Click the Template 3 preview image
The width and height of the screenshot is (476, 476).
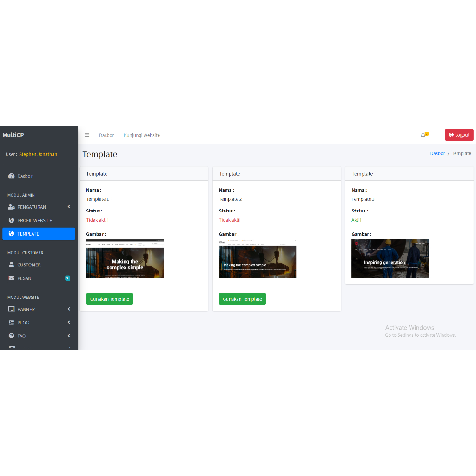point(390,258)
